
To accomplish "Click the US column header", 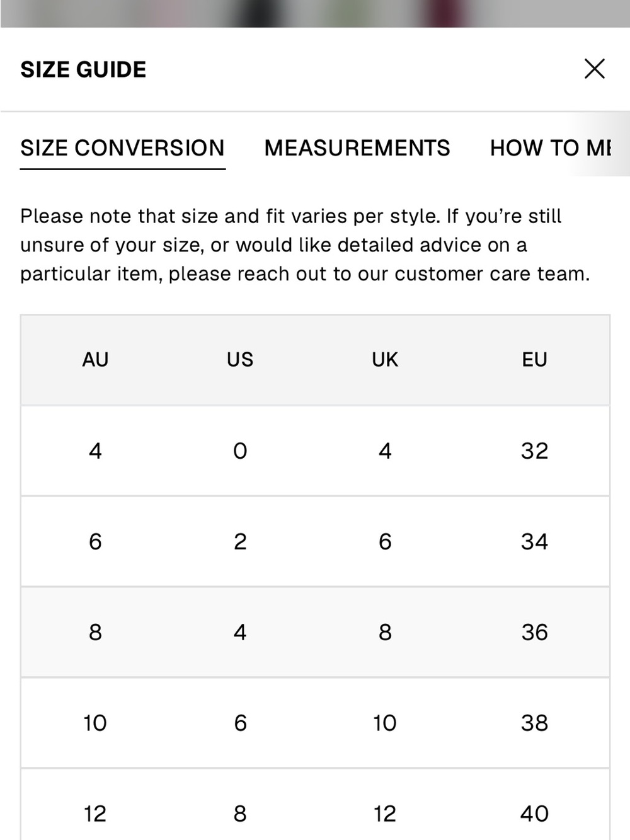I will coord(240,360).
